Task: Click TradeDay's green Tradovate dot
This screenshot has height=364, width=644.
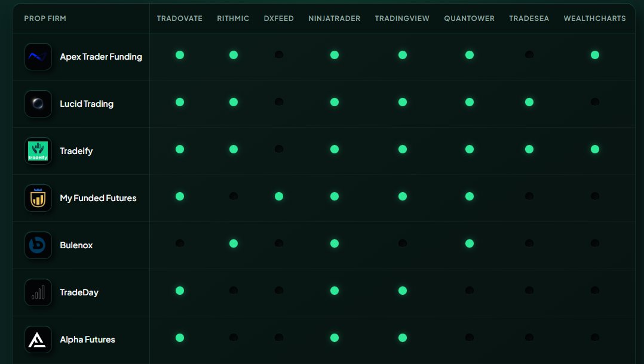Action: [180, 291]
